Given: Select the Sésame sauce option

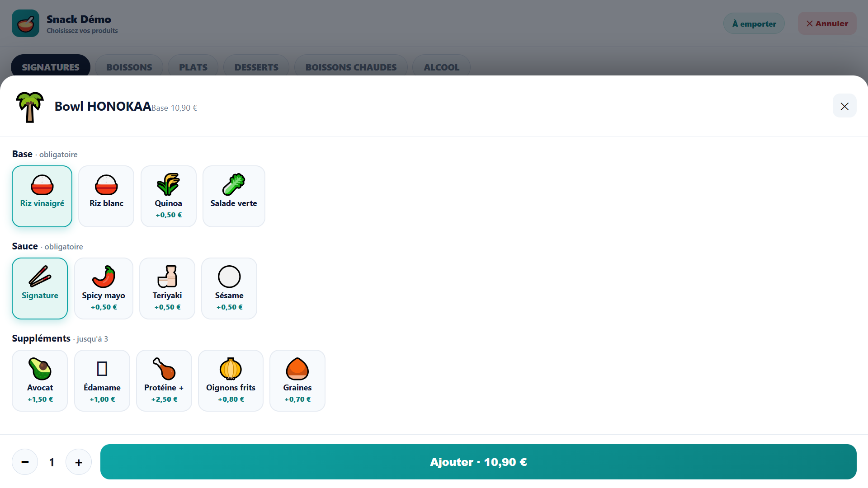Looking at the screenshot, I should click(229, 288).
